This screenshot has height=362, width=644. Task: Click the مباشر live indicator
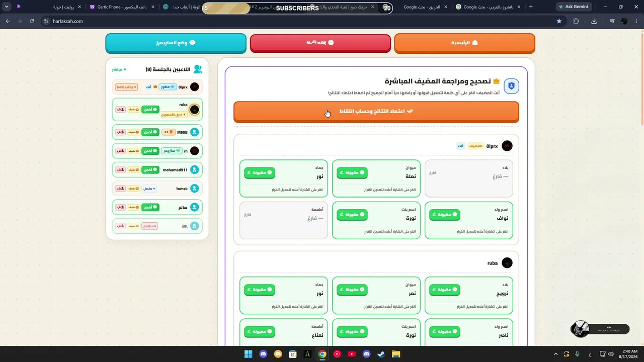click(x=119, y=69)
